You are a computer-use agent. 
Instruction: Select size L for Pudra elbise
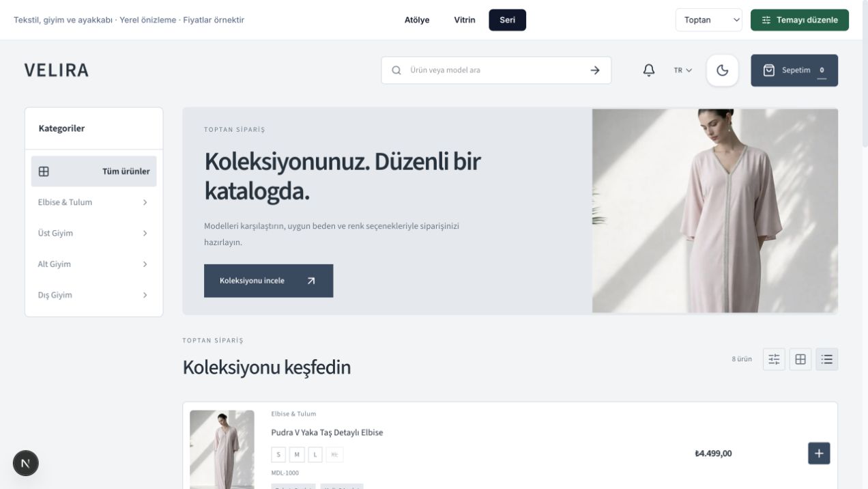[315, 455]
